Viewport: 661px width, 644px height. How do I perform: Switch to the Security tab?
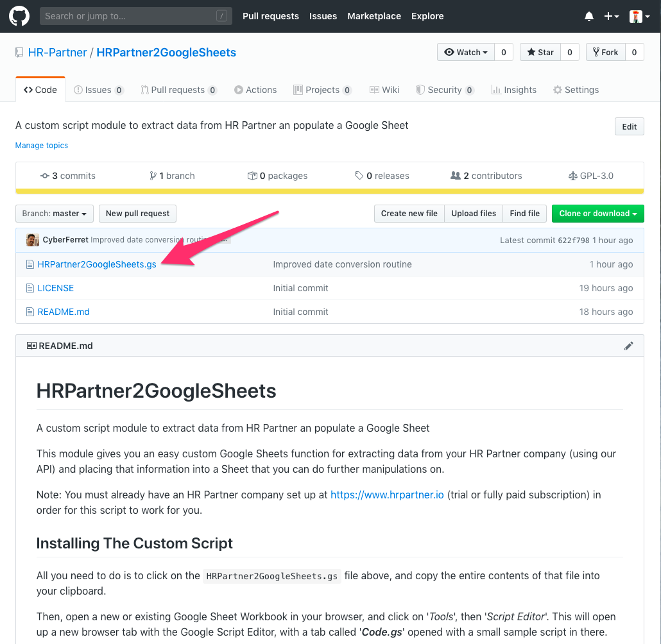(x=445, y=90)
